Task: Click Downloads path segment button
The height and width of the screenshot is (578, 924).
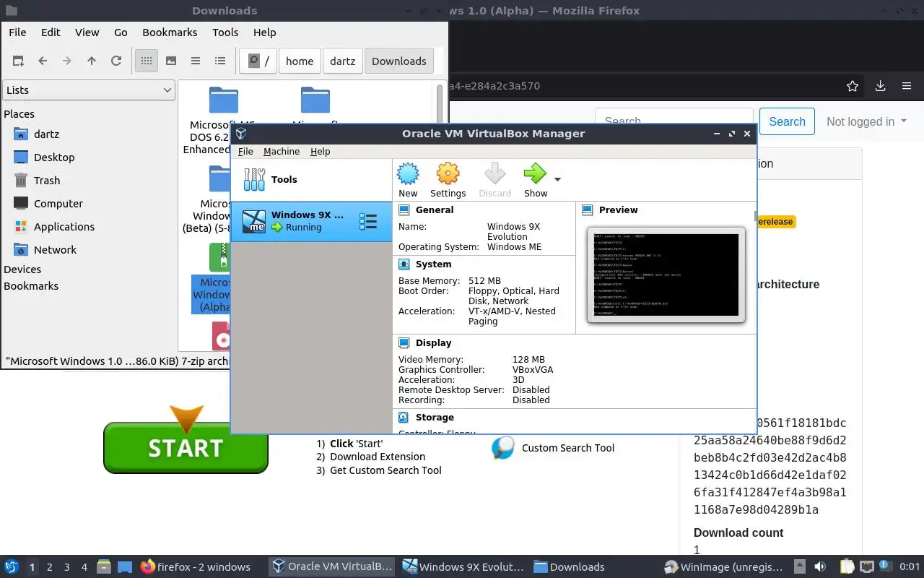Action: pos(399,61)
